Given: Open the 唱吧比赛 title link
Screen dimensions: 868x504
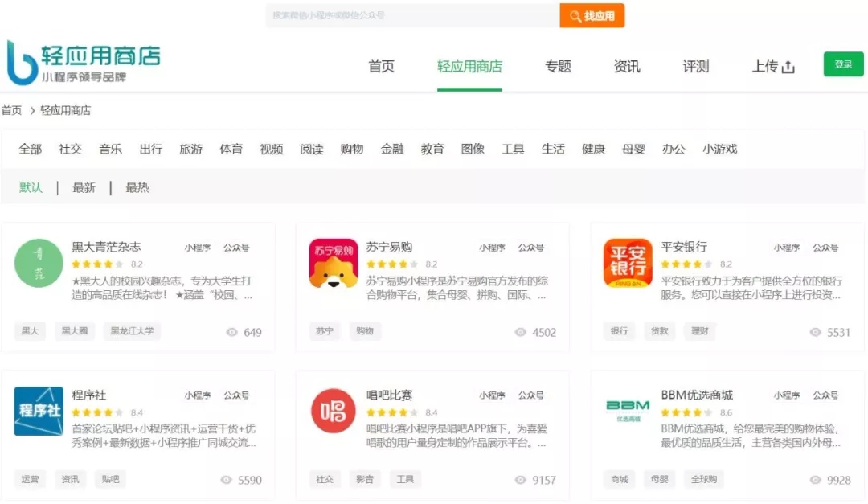Looking at the screenshot, I should click(390, 395).
